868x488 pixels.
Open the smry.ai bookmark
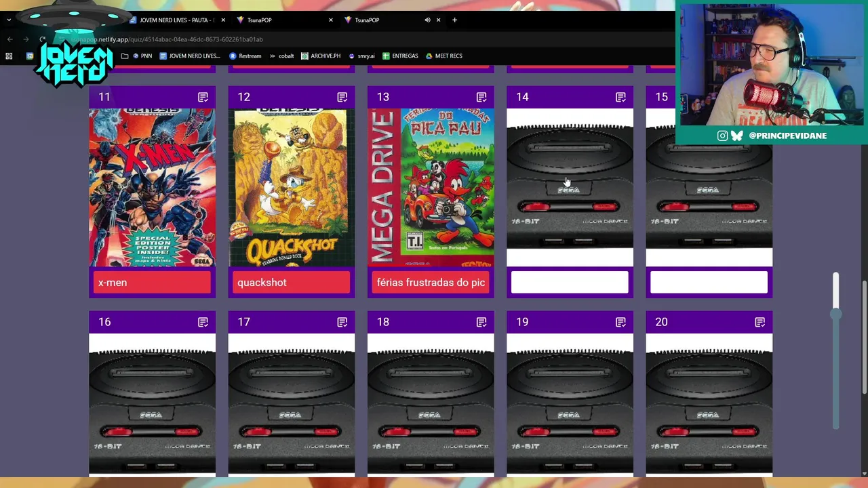point(361,56)
